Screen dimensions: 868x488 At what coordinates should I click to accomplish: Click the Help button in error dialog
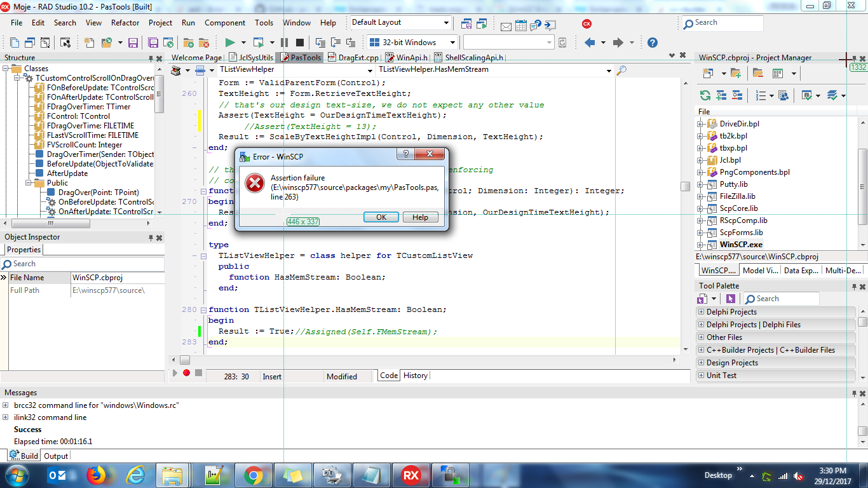click(x=420, y=217)
